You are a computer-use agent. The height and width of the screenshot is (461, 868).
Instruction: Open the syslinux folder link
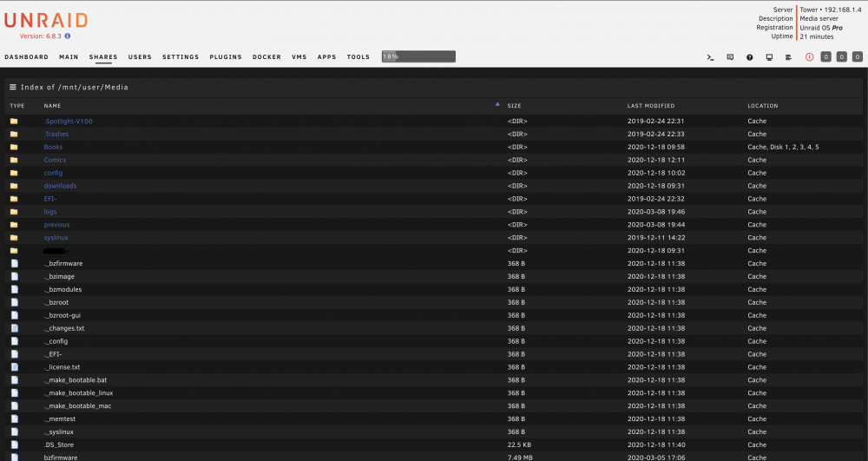point(56,238)
